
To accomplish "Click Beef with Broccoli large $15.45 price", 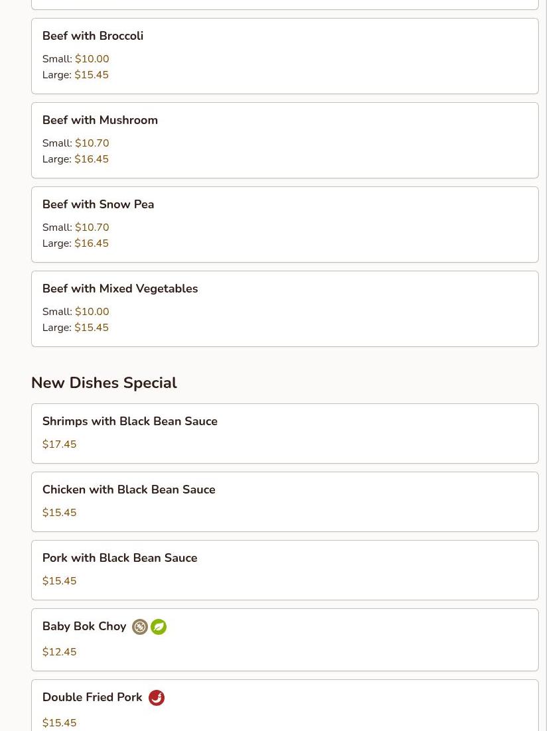I will [x=92, y=75].
